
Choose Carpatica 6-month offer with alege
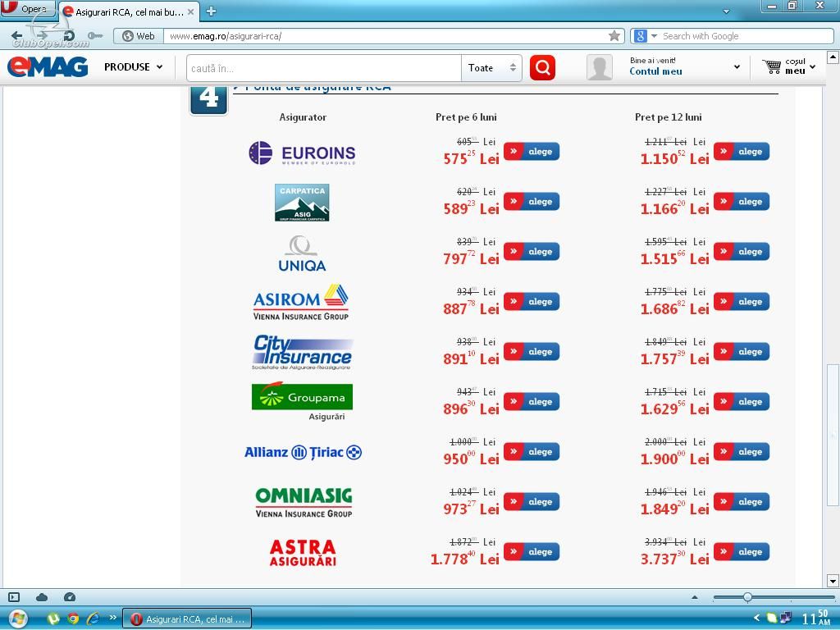[x=532, y=202]
